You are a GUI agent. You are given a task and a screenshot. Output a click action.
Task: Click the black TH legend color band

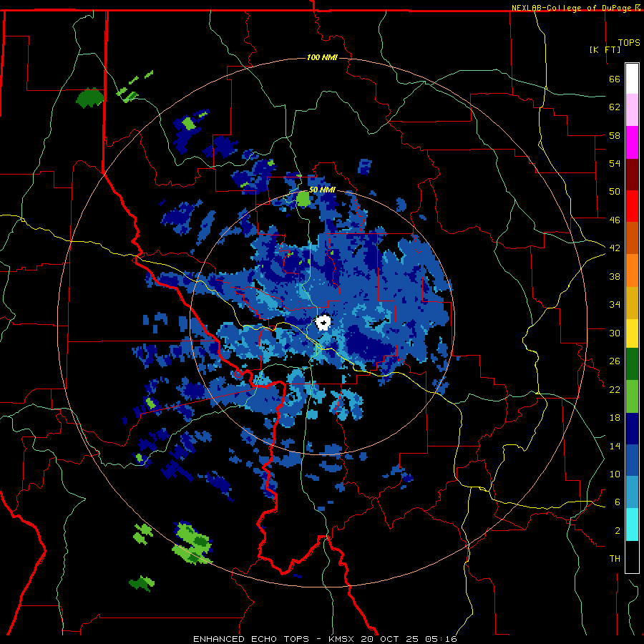[632, 557]
